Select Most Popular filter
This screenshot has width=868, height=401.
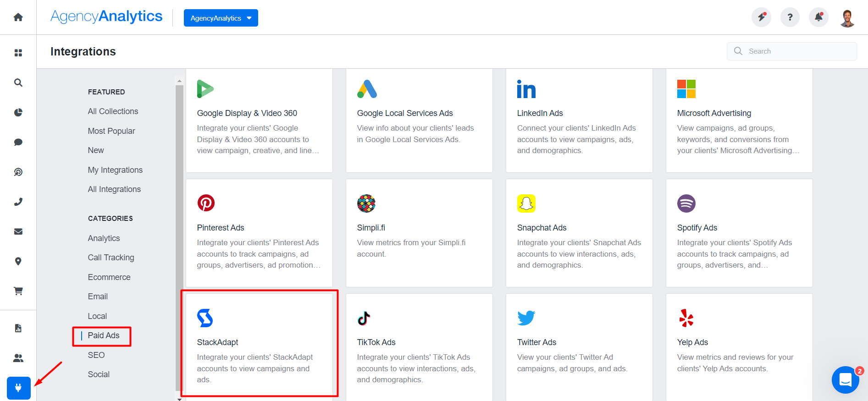point(111,131)
